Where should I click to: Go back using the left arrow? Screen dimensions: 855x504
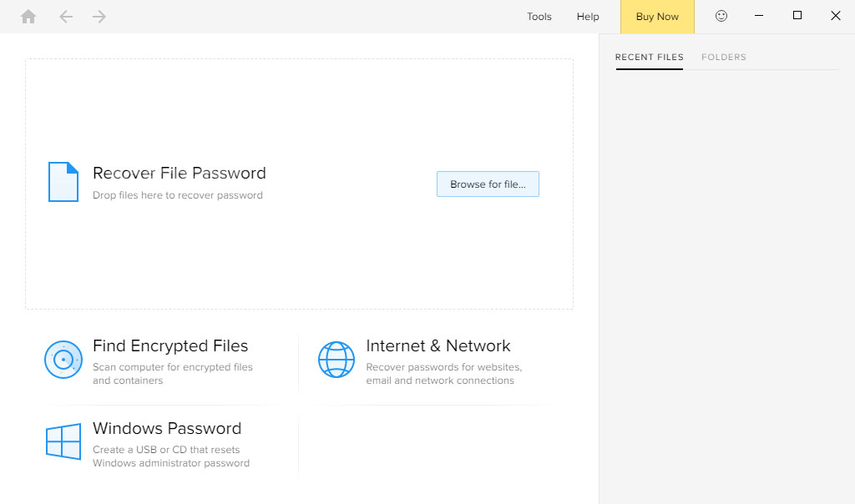(66, 17)
